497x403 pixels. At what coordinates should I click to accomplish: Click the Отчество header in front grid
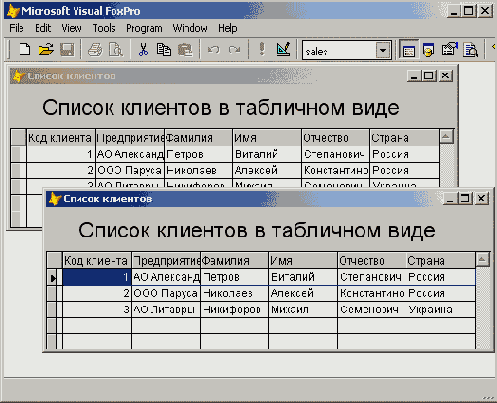(x=372, y=260)
